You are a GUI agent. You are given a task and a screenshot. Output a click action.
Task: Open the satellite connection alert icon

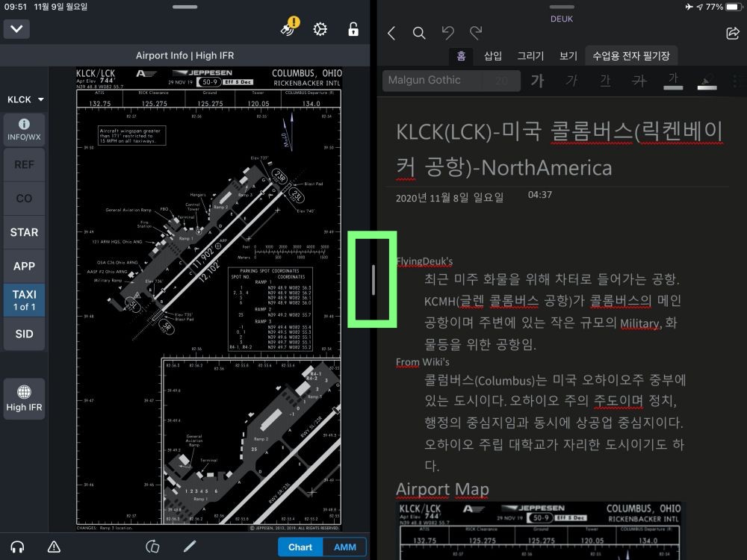(x=288, y=28)
